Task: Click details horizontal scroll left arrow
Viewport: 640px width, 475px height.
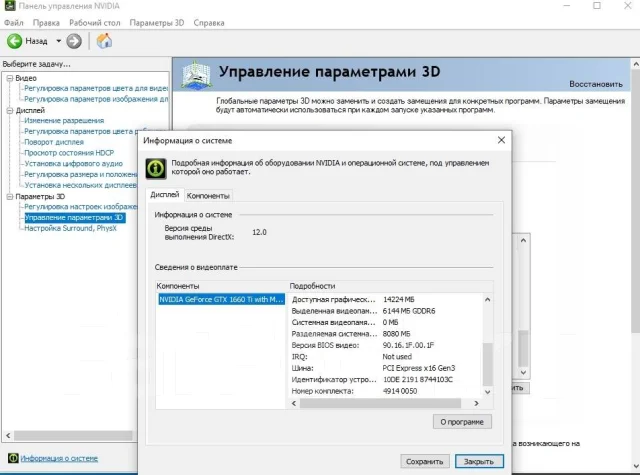Action: coord(294,403)
